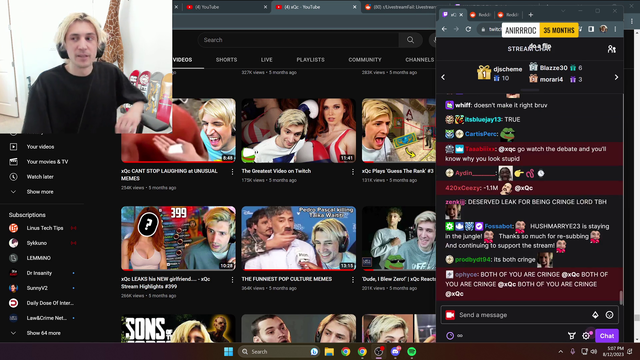Close the xQc - YouTube browser tab
The width and height of the screenshot is (640, 360).
pos(354,7)
